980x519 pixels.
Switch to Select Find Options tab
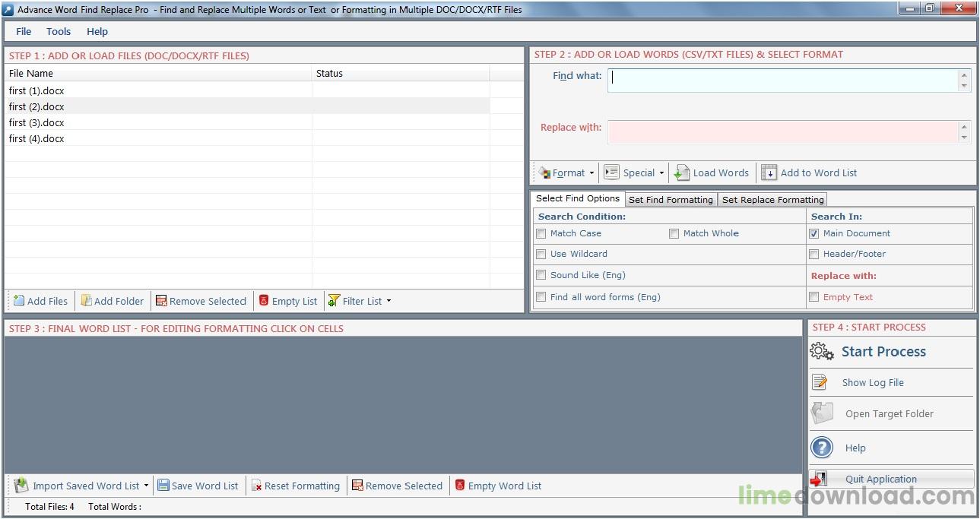pos(578,198)
